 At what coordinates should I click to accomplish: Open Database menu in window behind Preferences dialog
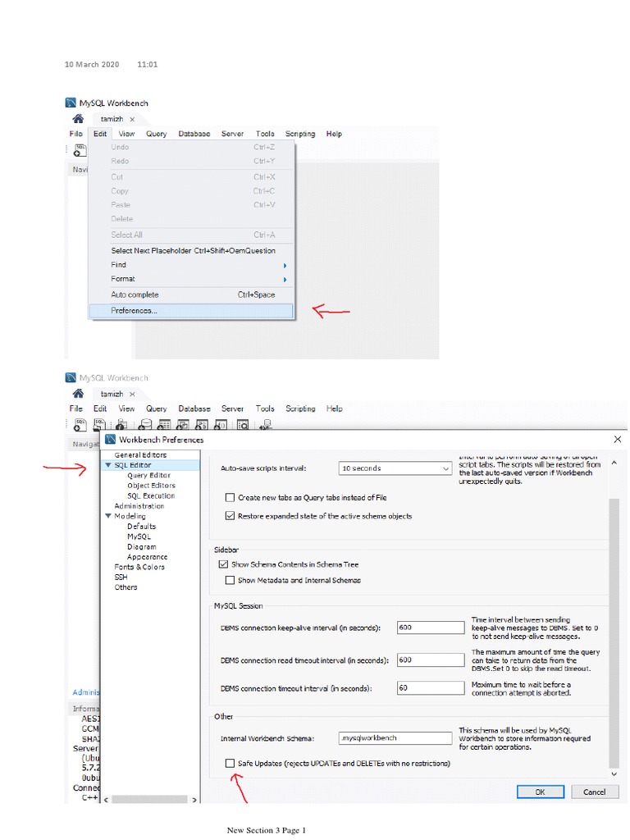pos(194,409)
